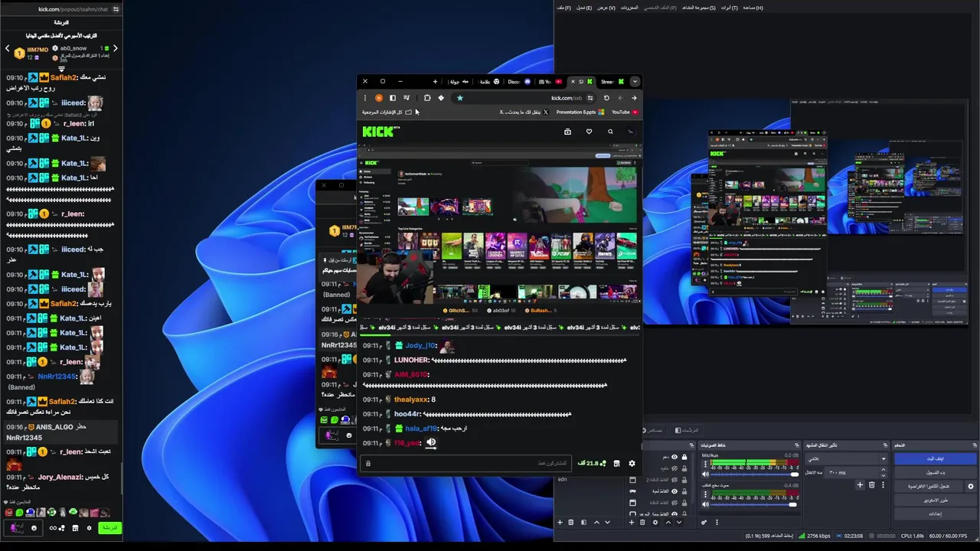Image resolution: width=980 pixels, height=551 pixels.
Task: Open Presentation 8.pptx bookmark
Action: pyautogui.click(x=580, y=112)
